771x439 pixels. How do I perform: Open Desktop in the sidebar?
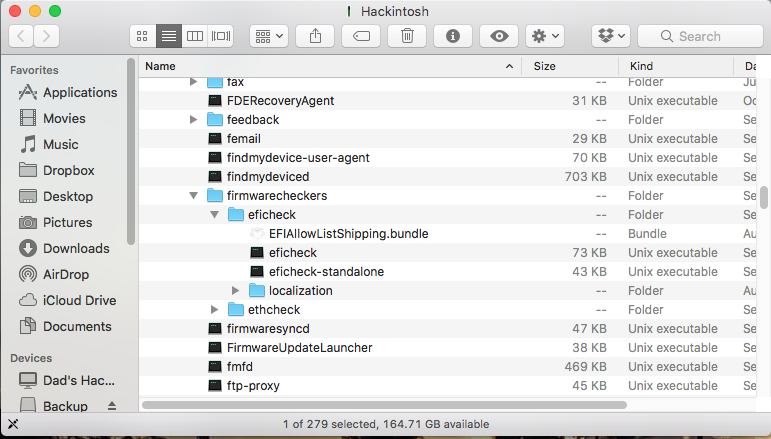(x=56, y=197)
